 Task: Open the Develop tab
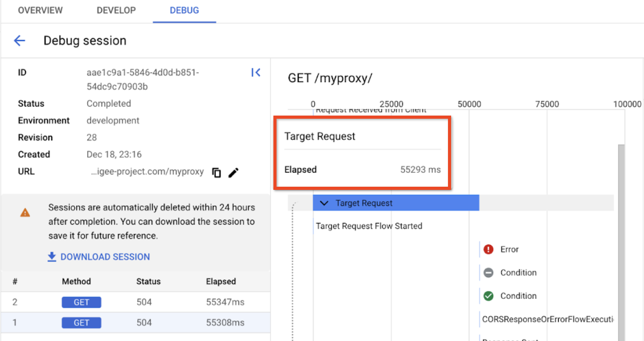116,10
